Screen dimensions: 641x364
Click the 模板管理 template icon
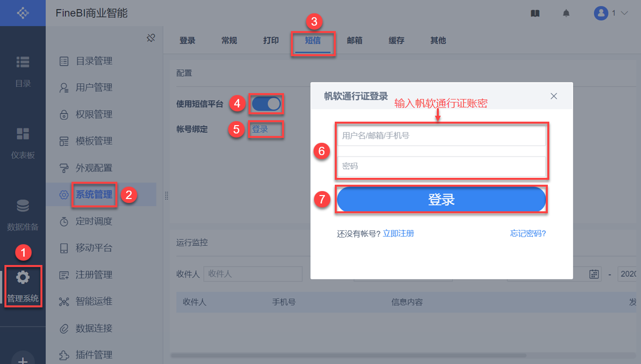click(64, 141)
